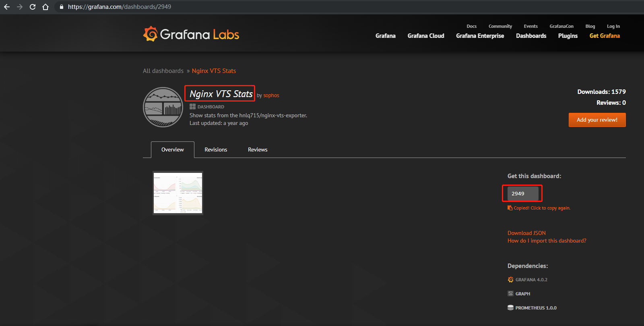
Task: Go to the All dashboards breadcrumb
Action: [163, 71]
